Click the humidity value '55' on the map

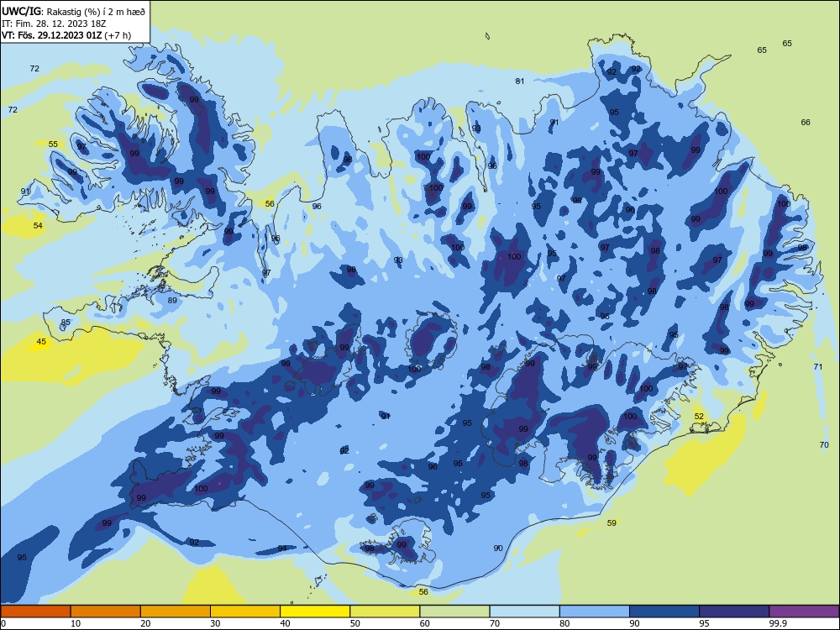pos(53,144)
